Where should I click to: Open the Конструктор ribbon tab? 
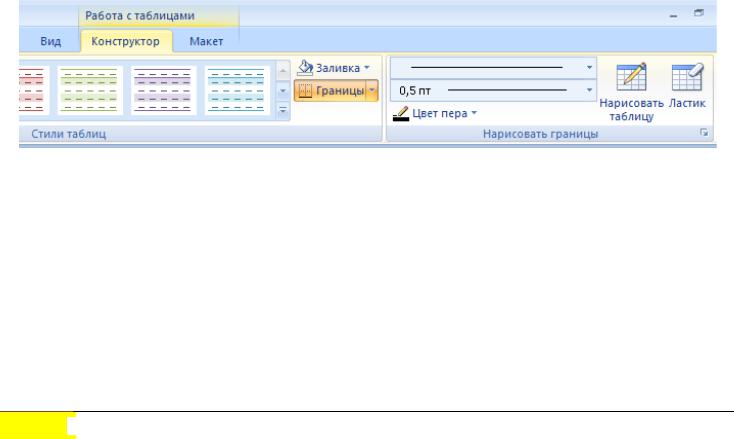point(126,41)
